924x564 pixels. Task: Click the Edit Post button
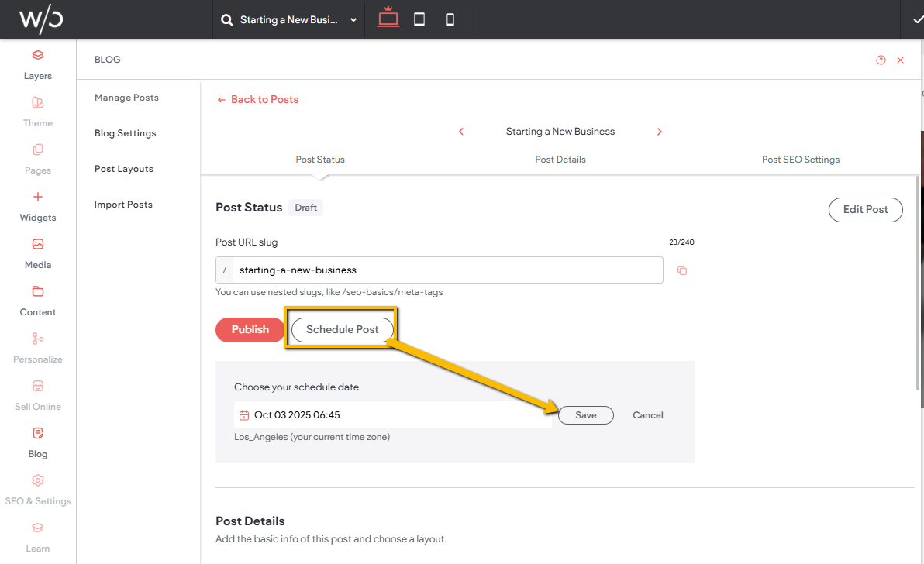click(865, 210)
